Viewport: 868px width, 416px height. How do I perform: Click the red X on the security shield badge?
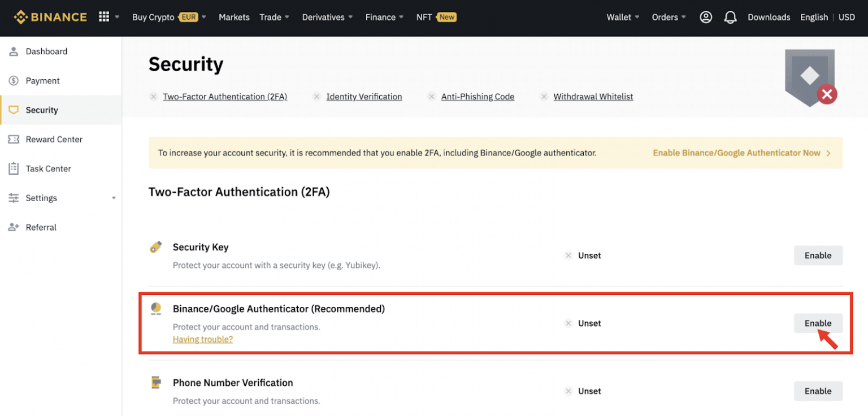click(827, 94)
